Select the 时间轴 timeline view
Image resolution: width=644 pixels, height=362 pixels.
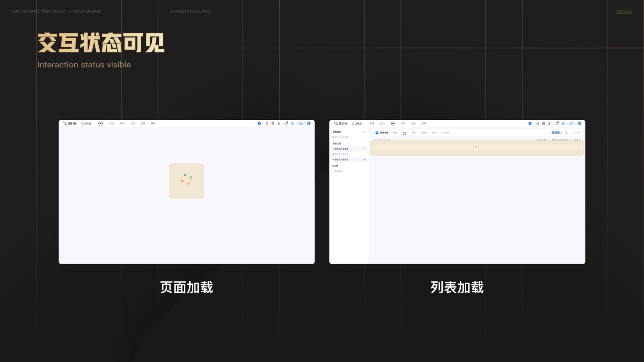(424, 133)
